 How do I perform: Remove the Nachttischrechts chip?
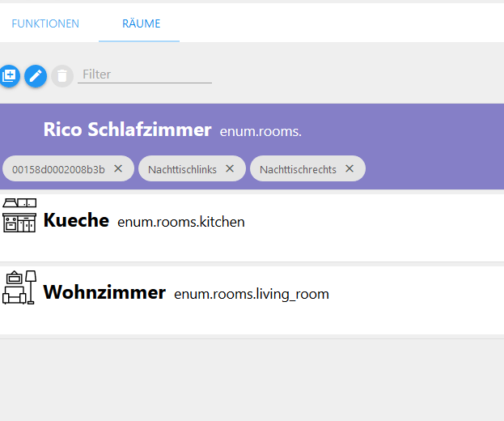tap(349, 168)
